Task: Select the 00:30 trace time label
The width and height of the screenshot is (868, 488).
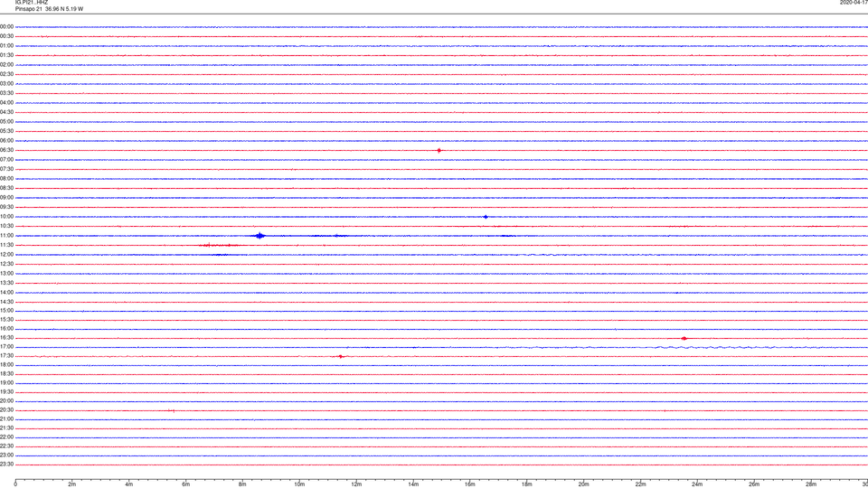Action: [x=6, y=36]
